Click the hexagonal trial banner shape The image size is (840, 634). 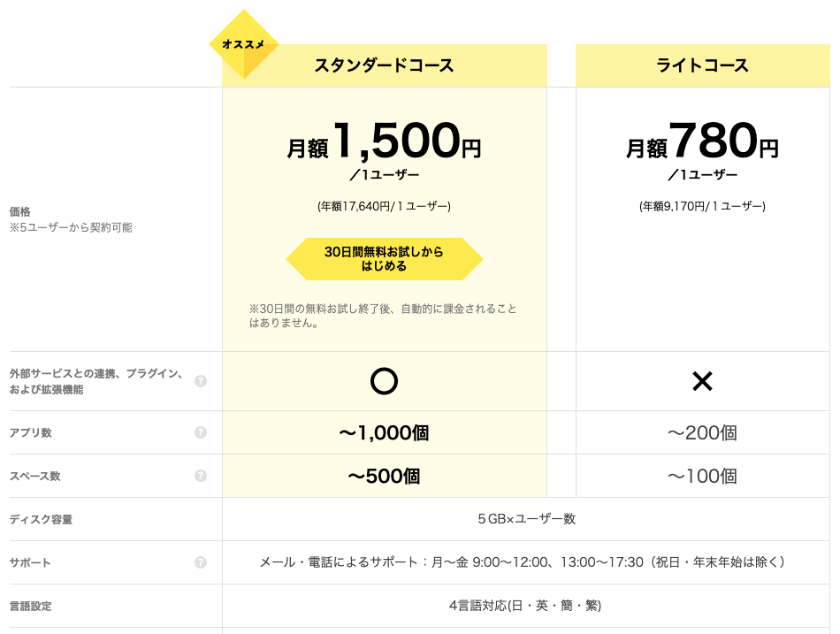tap(384, 259)
